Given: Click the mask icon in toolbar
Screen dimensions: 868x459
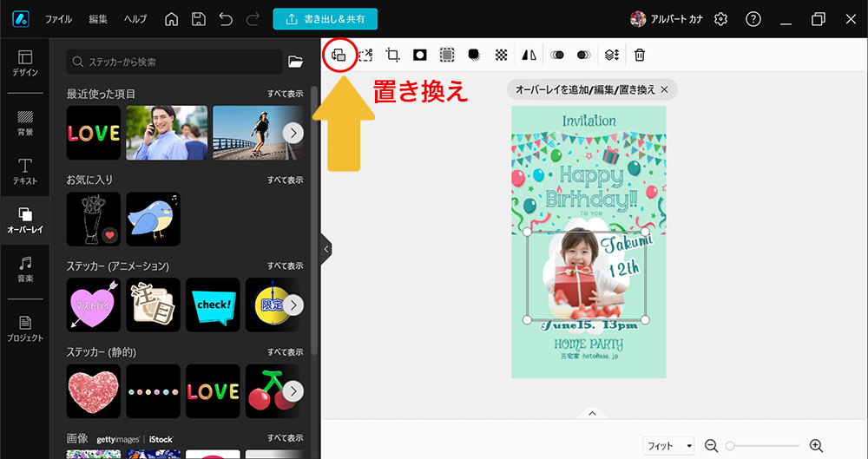Looking at the screenshot, I should coord(420,55).
